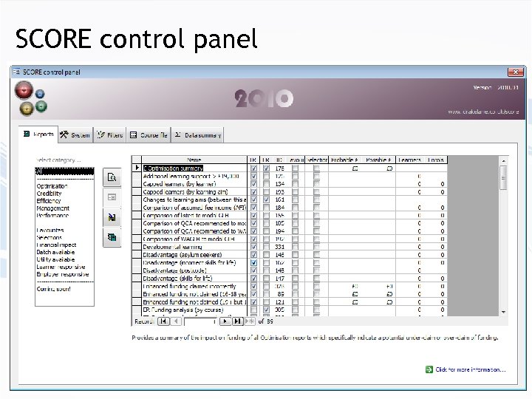532x399 pixels.
Task: Toggle ER checkbox for Optimisation summary row
Action: (266, 168)
